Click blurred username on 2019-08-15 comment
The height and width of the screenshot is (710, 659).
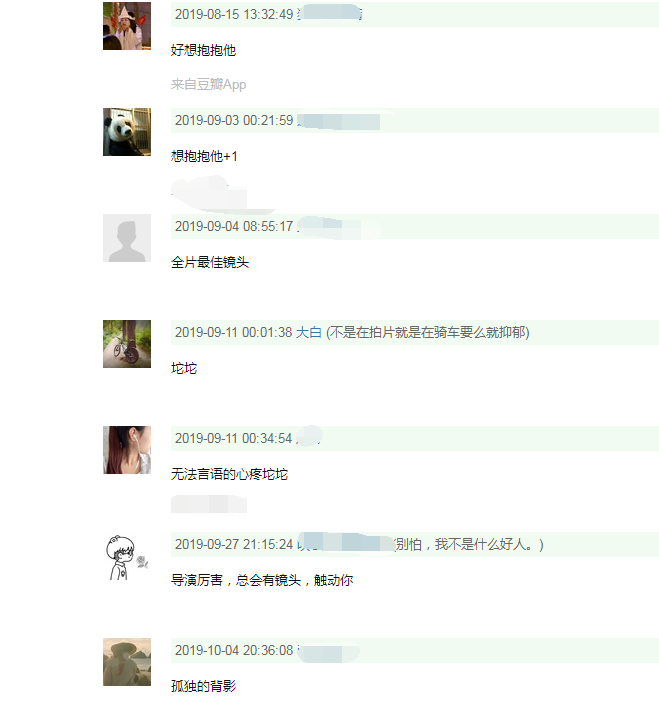[330, 14]
